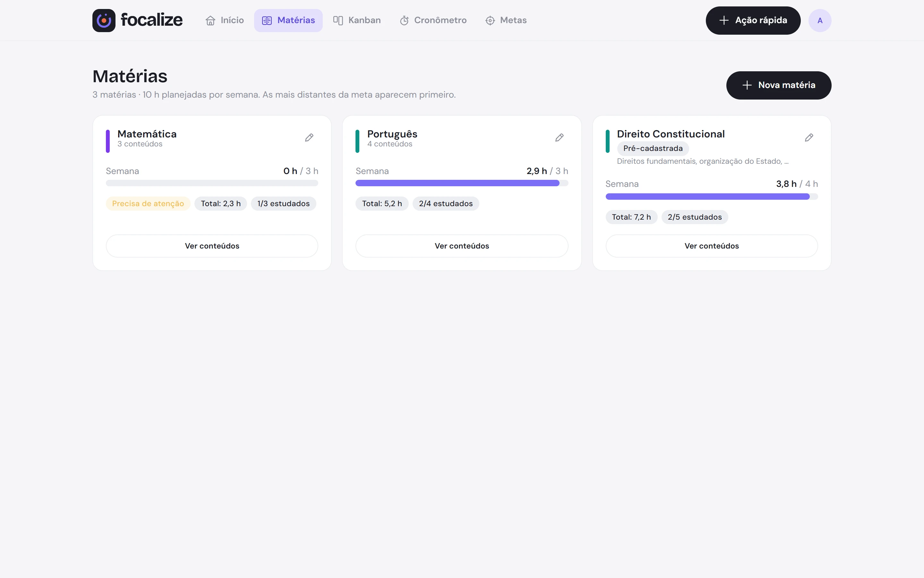
Task: Click the 3 conteúdos label under Matemática
Action: [140, 144]
